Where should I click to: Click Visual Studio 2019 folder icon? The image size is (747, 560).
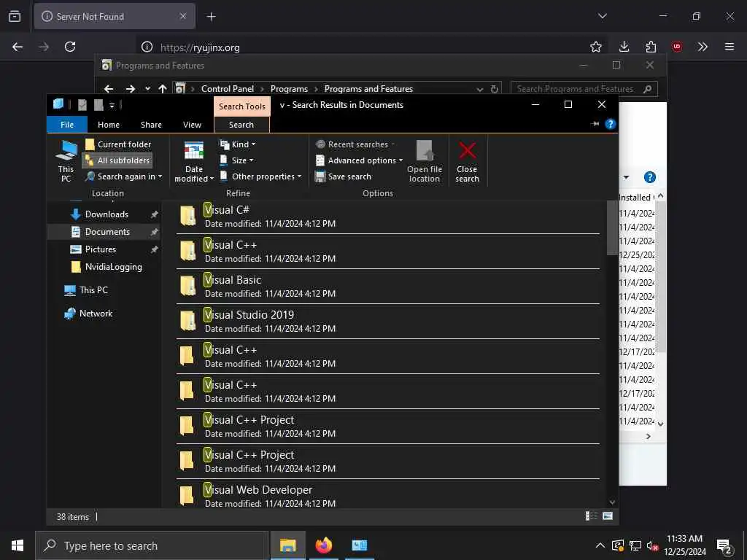[187, 321]
